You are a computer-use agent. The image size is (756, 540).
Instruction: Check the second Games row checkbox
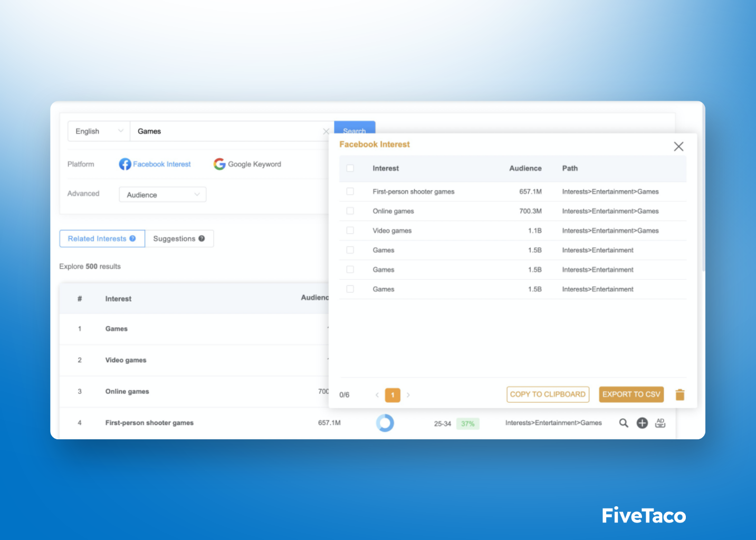click(x=350, y=269)
